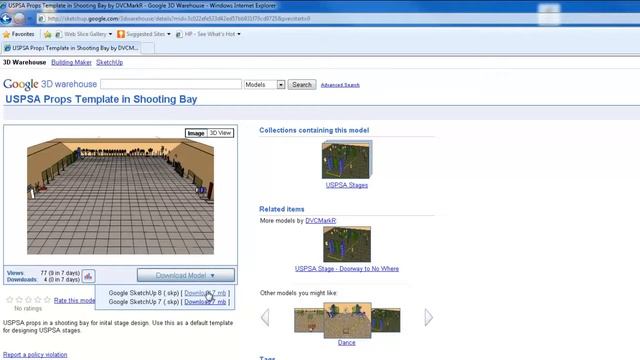Click the browser Forward arrow button
This screenshot has height=360, width=640.
(x=19, y=19)
